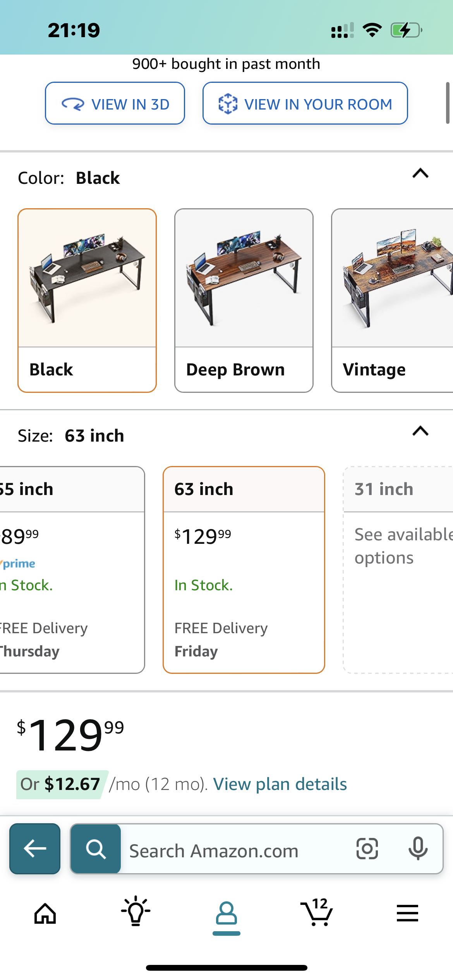This screenshot has width=453, height=980.
Task: Go to Home tab in bottom bar
Action: (x=45, y=913)
